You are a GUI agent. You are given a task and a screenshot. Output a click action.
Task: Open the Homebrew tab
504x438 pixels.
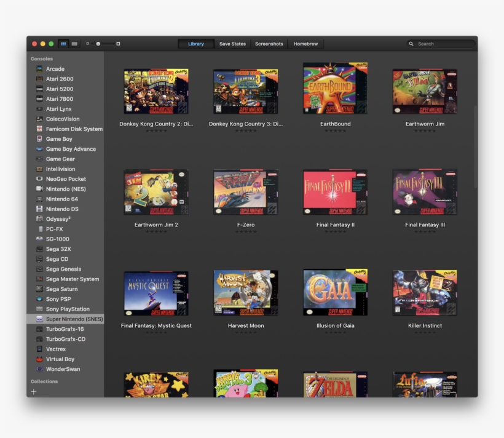(305, 44)
